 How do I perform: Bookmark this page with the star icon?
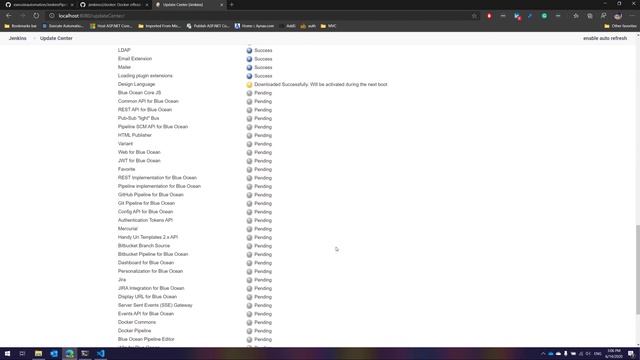click(474, 16)
